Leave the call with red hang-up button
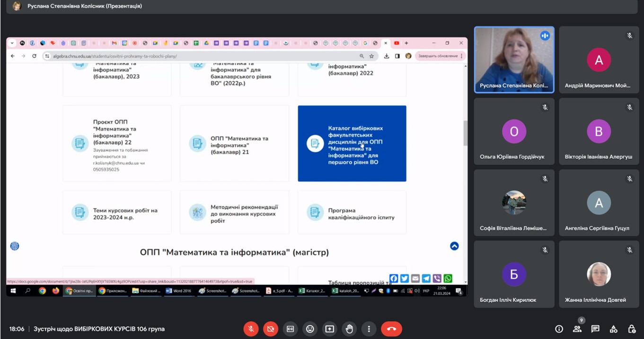Image resolution: width=644 pixels, height=339 pixels. coord(391,329)
